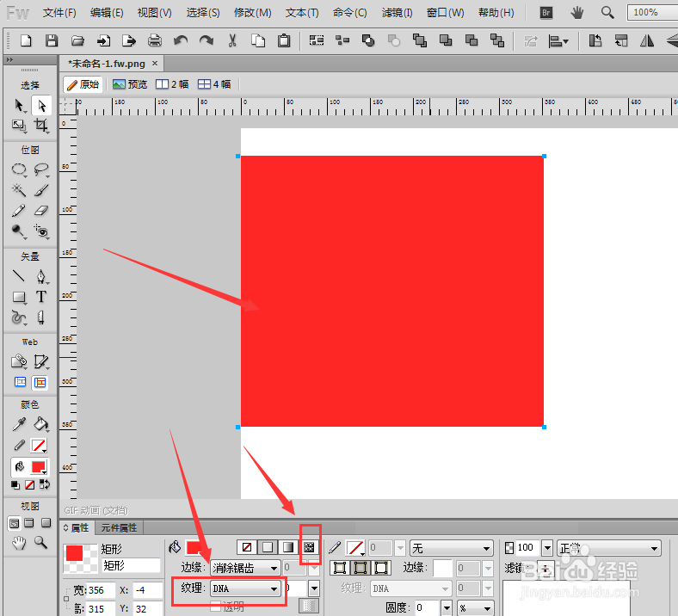The height and width of the screenshot is (616, 678).
Task: Select the Pen tool
Action: 41,276
